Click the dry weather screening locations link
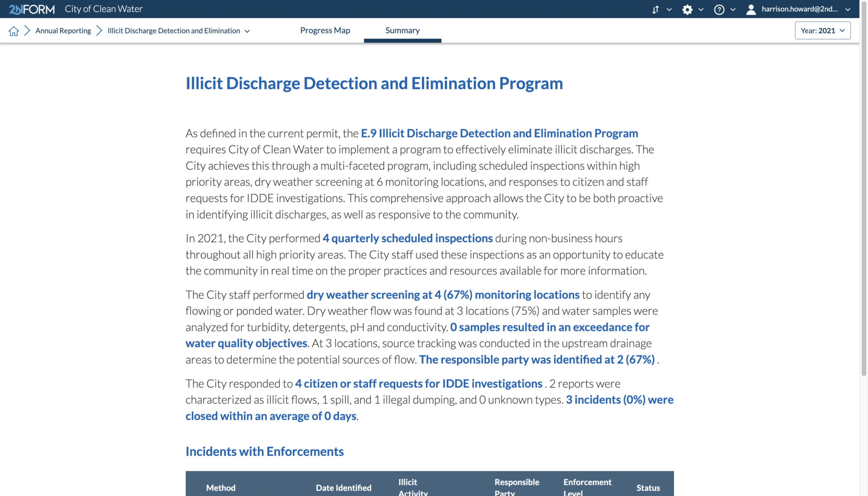Viewport: 868px width, 496px height. point(443,295)
